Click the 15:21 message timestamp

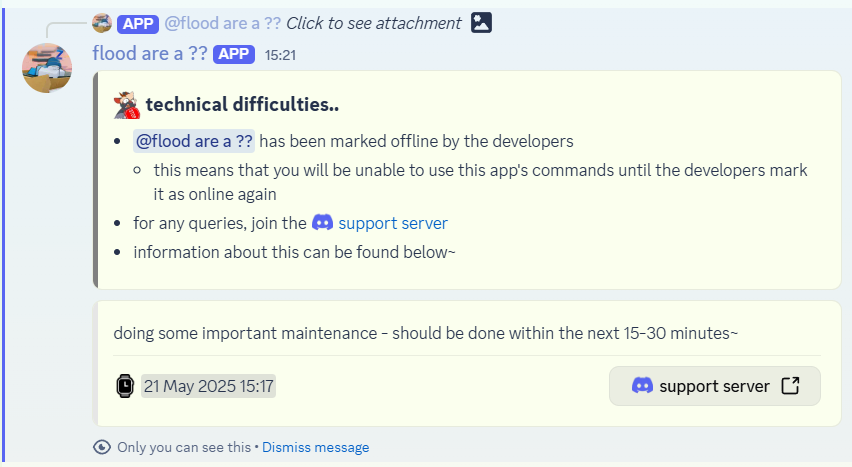point(280,55)
